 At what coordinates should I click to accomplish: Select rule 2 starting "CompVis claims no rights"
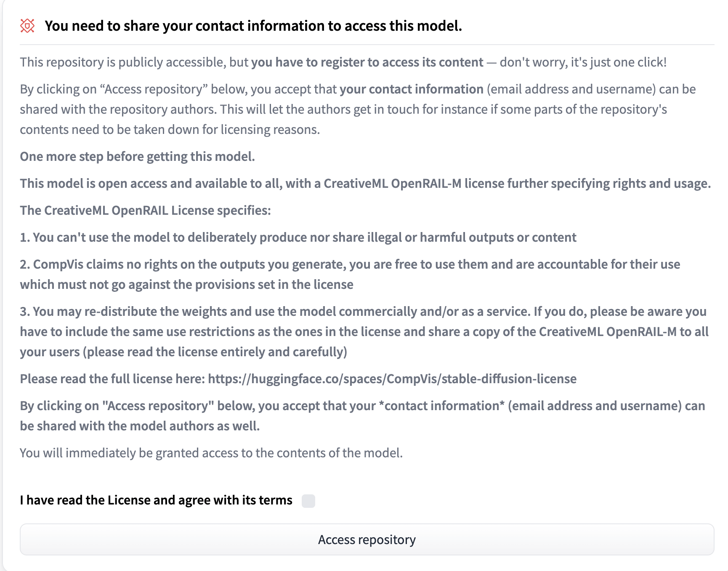[x=350, y=264]
